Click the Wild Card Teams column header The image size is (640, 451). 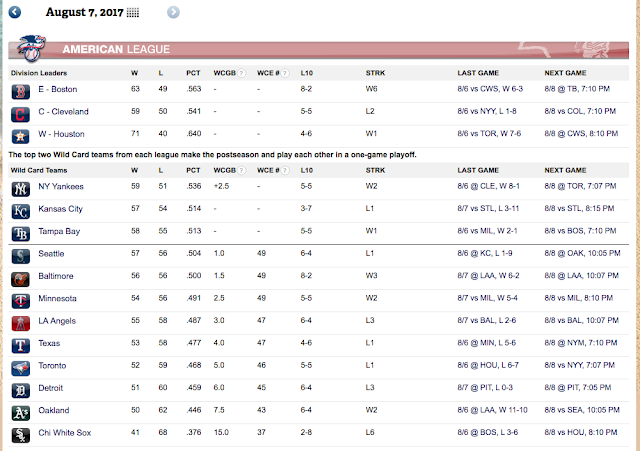click(x=39, y=170)
